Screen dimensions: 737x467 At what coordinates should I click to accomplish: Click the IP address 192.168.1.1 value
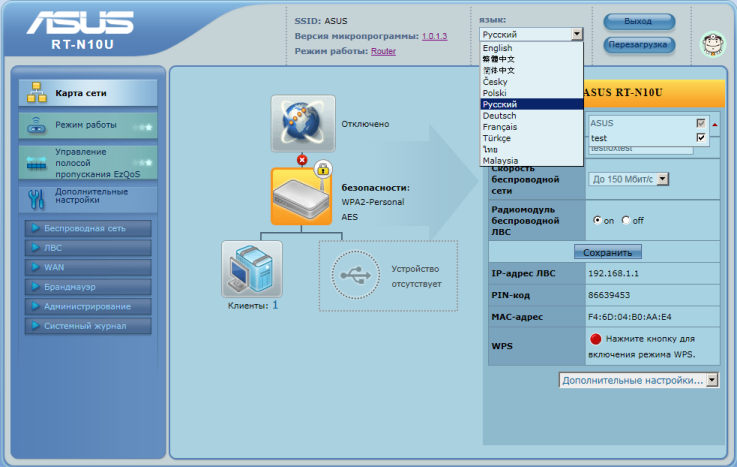click(x=613, y=273)
